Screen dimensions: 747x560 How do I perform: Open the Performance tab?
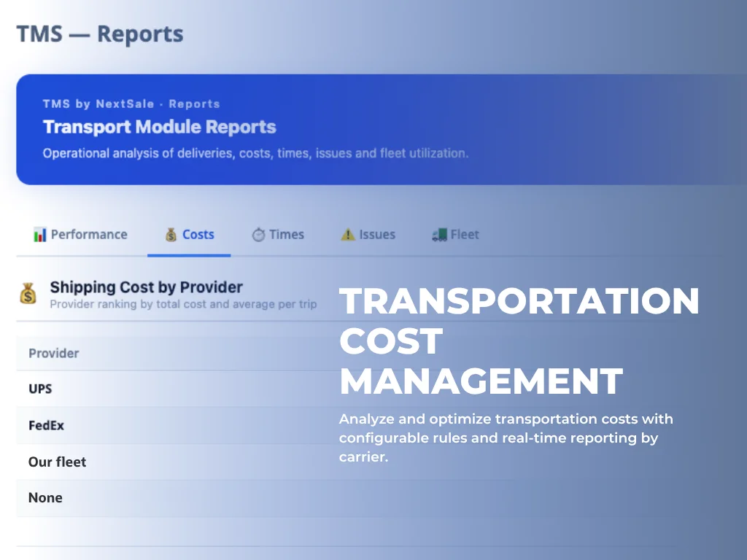coord(80,235)
